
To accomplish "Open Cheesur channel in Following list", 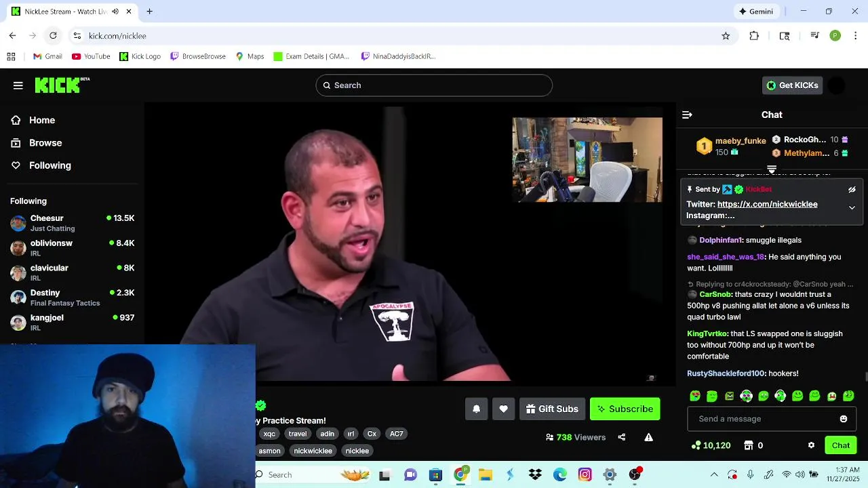I will [x=72, y=223].
